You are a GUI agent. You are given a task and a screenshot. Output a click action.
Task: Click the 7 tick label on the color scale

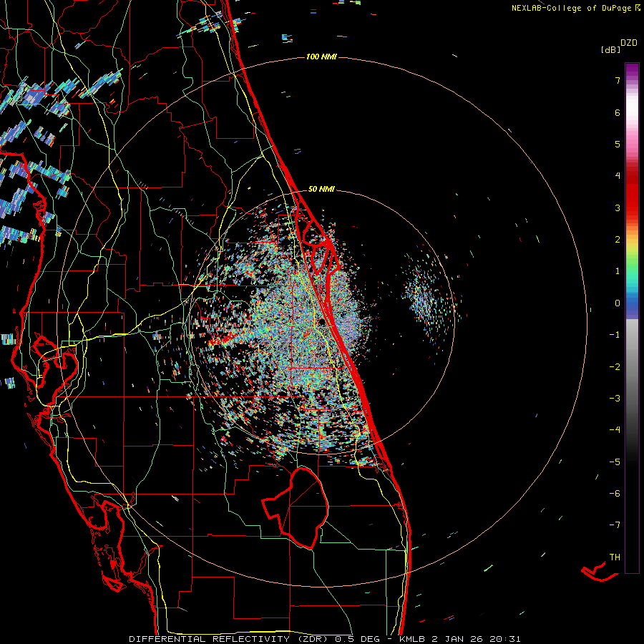pos(618,80)
